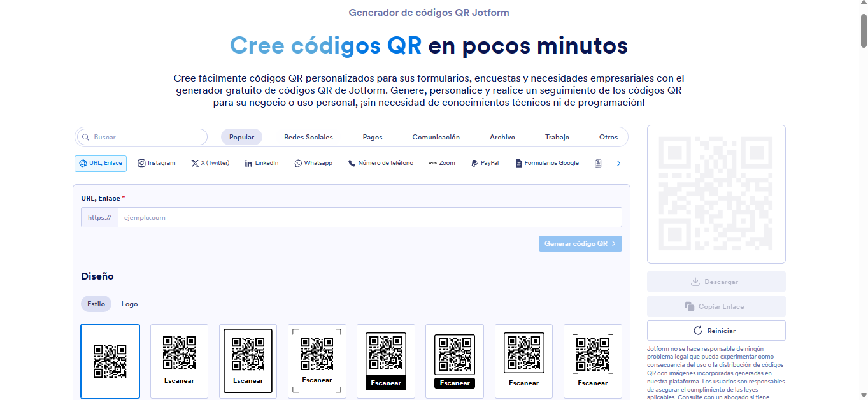The height and width of the screenshot is (400, 868).
Task: Click the magnifier icon in Buscar field
Action: click(85, 137)
